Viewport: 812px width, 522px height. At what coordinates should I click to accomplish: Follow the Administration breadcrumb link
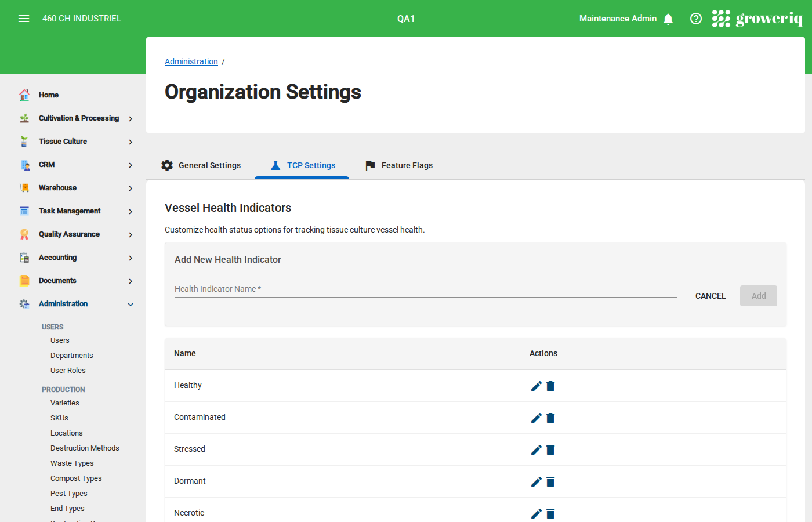pos(191,61)
